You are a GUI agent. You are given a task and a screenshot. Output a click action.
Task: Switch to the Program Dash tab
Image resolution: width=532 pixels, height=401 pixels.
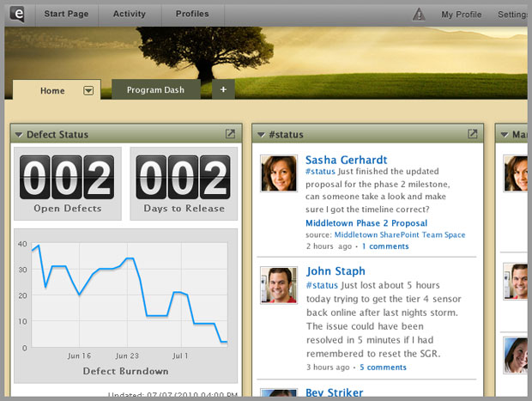pos(155,90)
